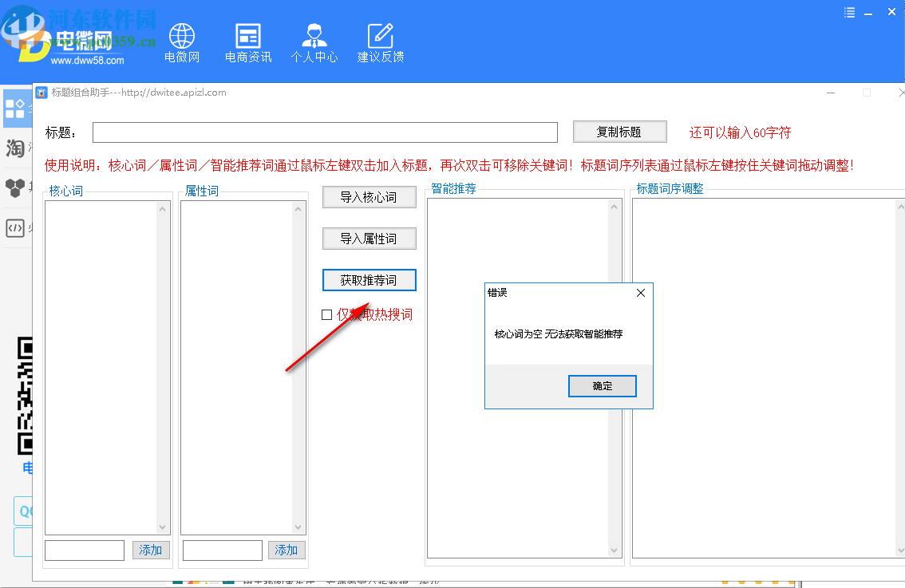Click the 复制标题 button
905x588 pixels.
pos(620,132)
